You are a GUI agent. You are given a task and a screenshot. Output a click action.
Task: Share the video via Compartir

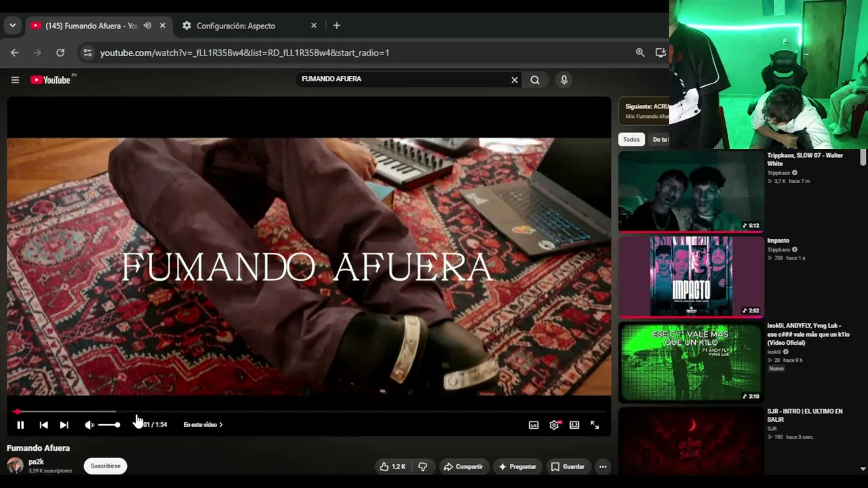[x=463, y=466]
